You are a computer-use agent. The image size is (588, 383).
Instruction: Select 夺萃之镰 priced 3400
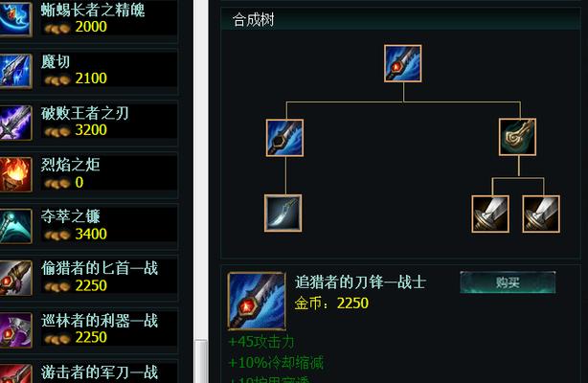coord(88,226)
